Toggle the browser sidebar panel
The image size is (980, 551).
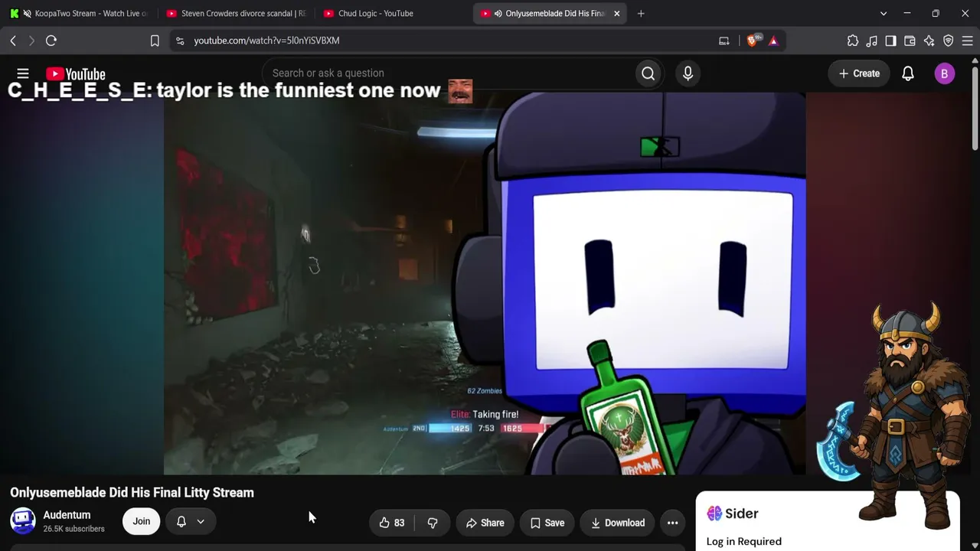click(x=890, y=41)
